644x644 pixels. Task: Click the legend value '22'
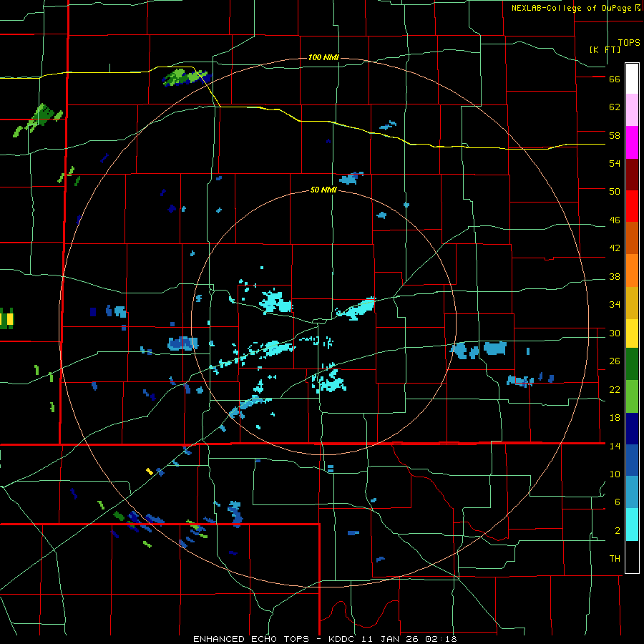615,389
